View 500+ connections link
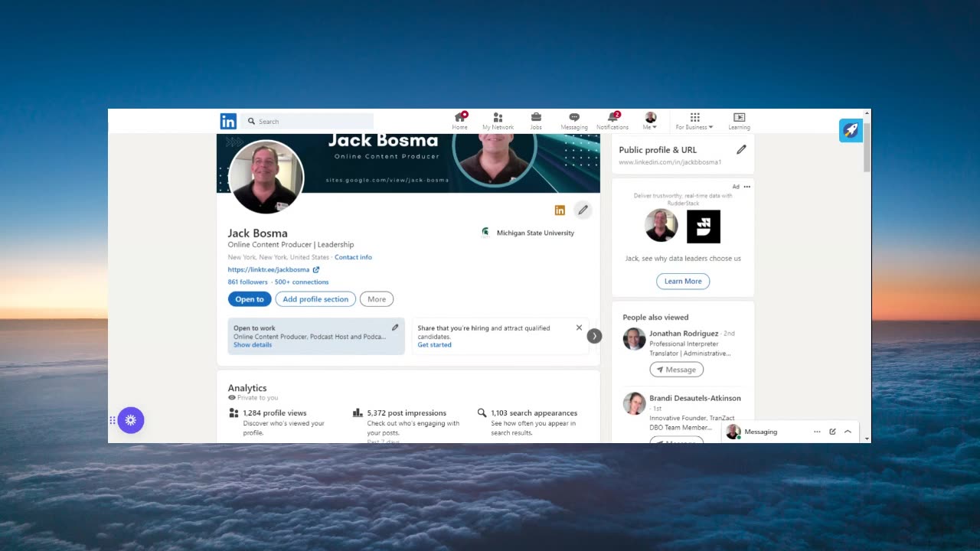 point(302,282)
